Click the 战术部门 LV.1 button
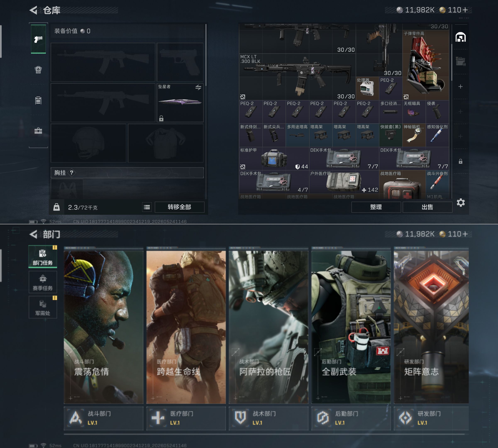Image resolution: width=498 pixels, height=448 pixels. (x=269, y=418)
